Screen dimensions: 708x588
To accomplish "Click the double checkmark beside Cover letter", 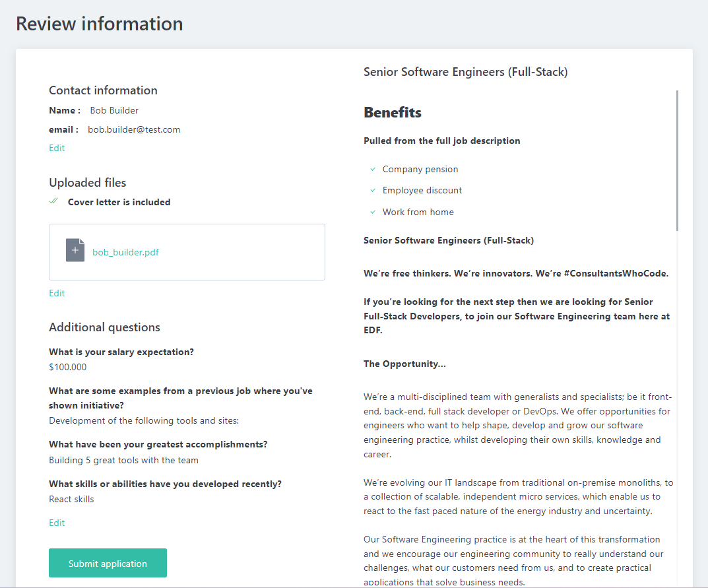I will (x=54, y=201).
